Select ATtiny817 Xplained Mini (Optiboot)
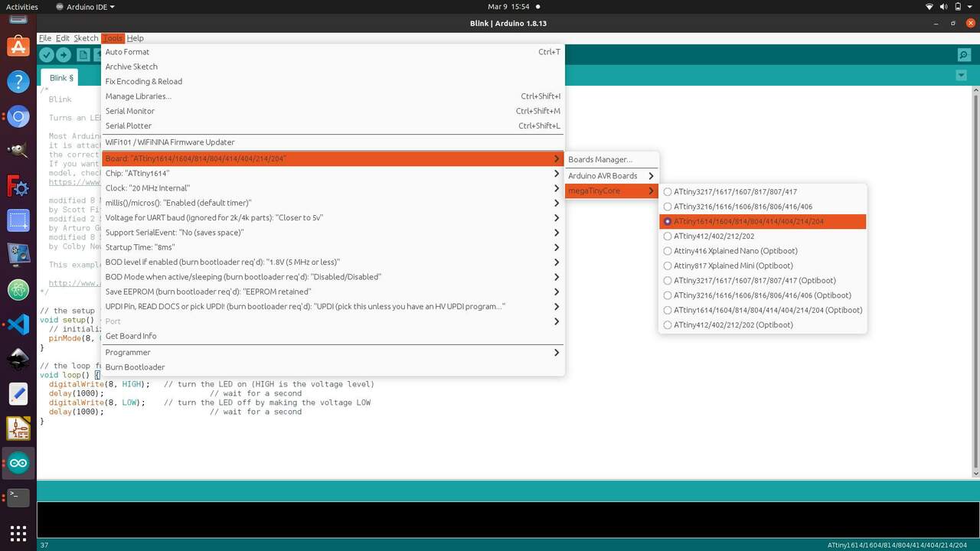 tap(763, 266)
